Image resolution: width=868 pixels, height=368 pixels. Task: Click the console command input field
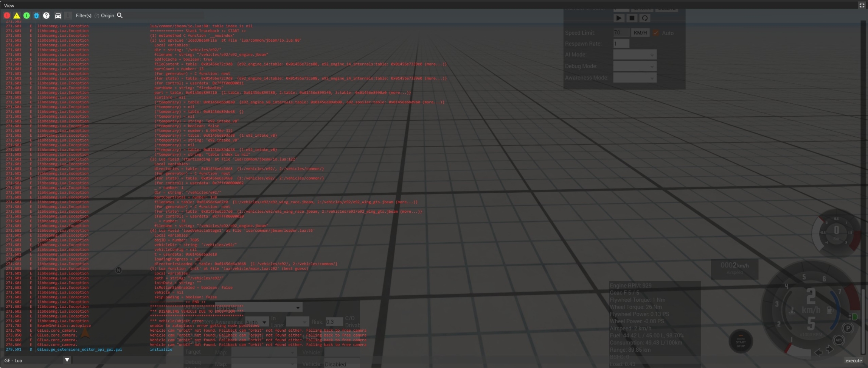(x=458, y=360)
